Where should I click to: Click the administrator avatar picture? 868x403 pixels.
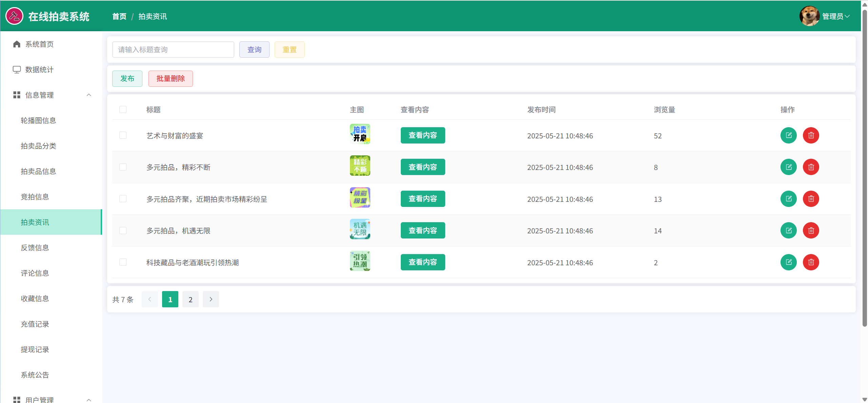tap(809, 16)
